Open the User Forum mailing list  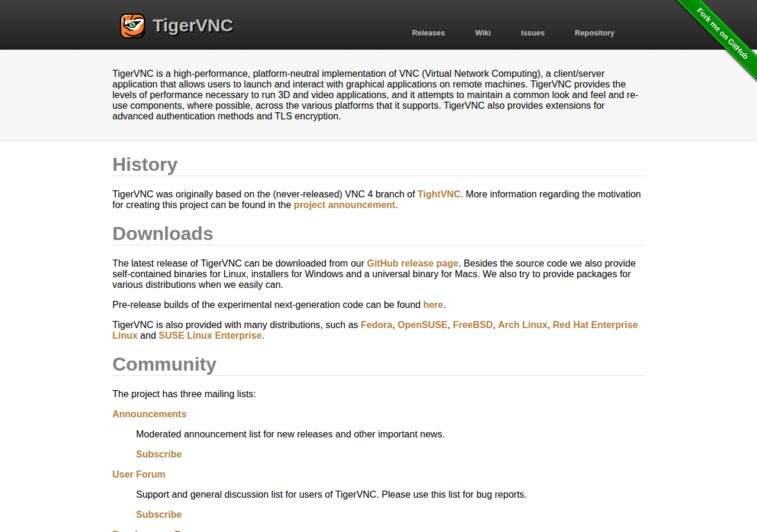[x=138, y=474]
